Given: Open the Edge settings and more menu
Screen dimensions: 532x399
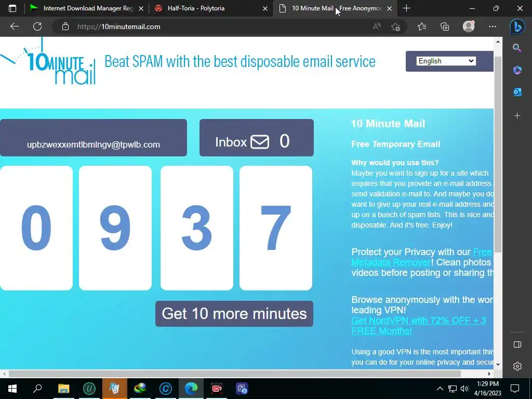Looking at the screenshot, I should (493, 26).
